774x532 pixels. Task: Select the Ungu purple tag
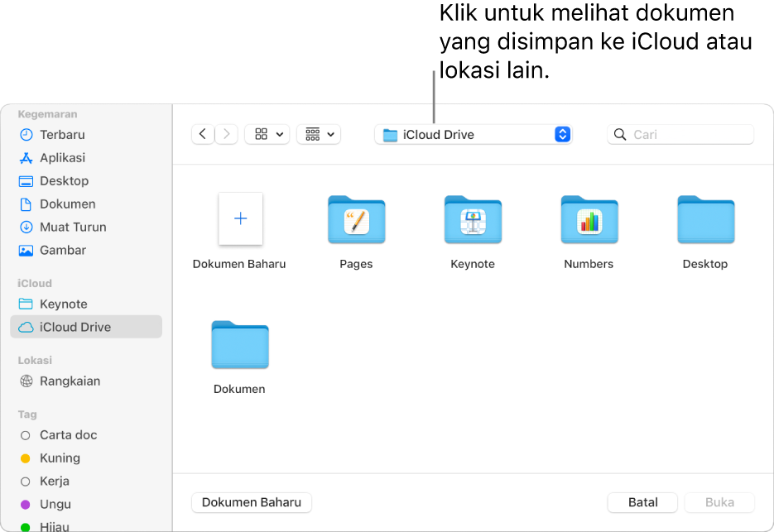click(x=46, y=505)
